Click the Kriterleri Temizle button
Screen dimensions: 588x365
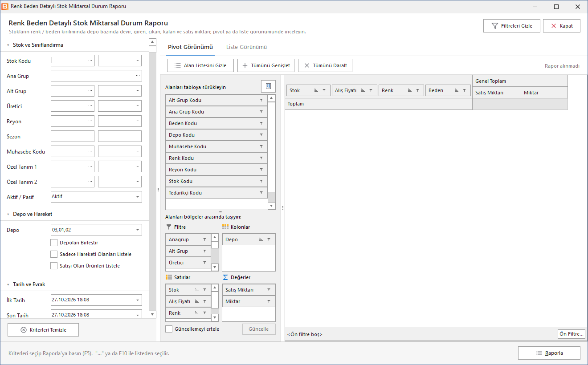pyautogui.click(x=43, y=330)
